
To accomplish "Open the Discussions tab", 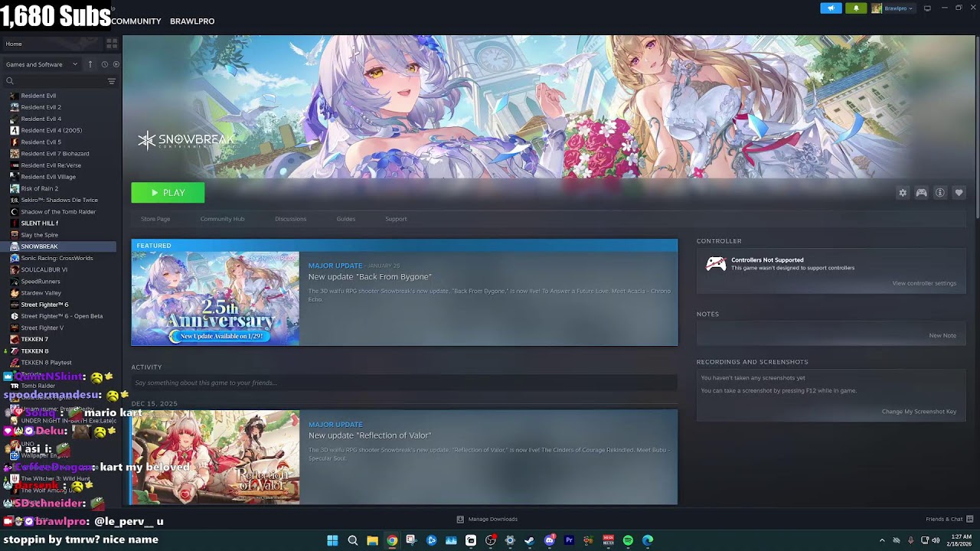I will 290,219.
